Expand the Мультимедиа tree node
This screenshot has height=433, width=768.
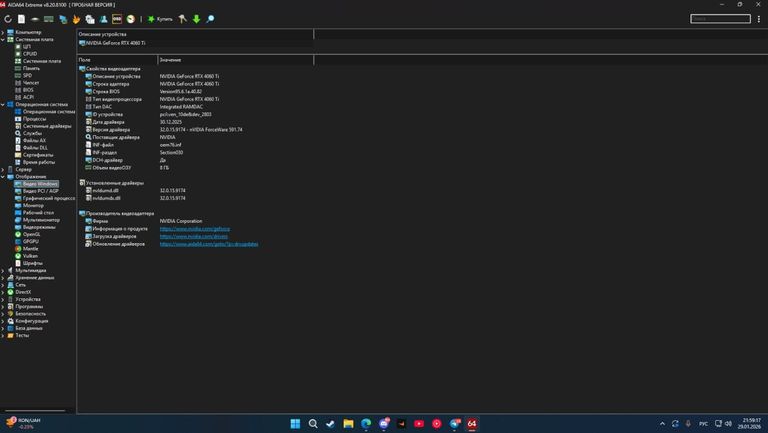click(x=3, y=270)
